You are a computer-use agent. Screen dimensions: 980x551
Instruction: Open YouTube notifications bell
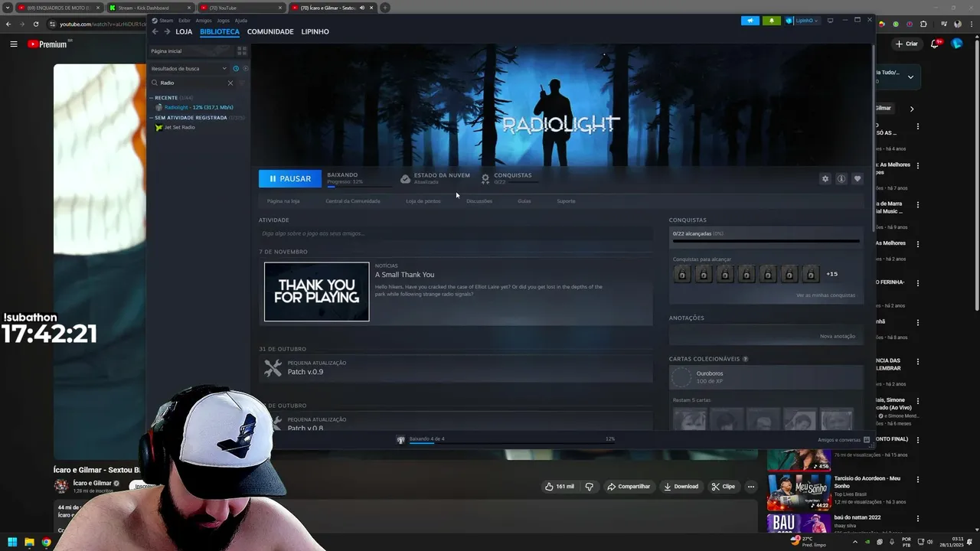[935, 44]
